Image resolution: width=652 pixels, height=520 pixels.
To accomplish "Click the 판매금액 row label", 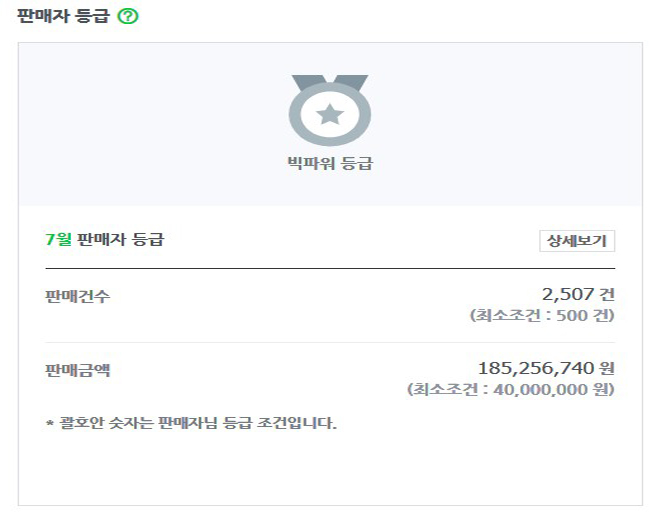I will 77,370.
